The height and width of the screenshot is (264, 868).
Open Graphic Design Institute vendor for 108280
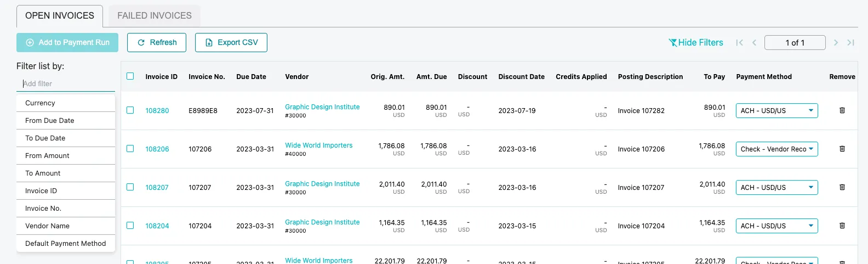[322, 107]
